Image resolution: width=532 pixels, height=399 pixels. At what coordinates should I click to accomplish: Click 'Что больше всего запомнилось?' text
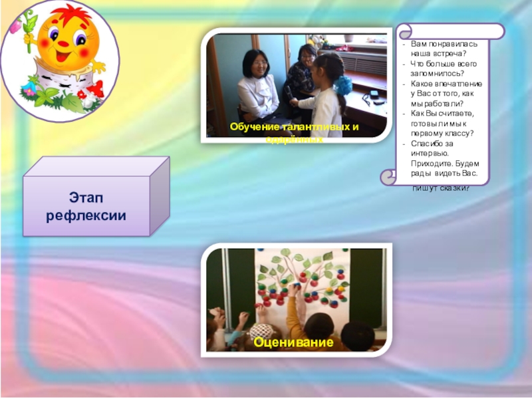coord(444,68)
